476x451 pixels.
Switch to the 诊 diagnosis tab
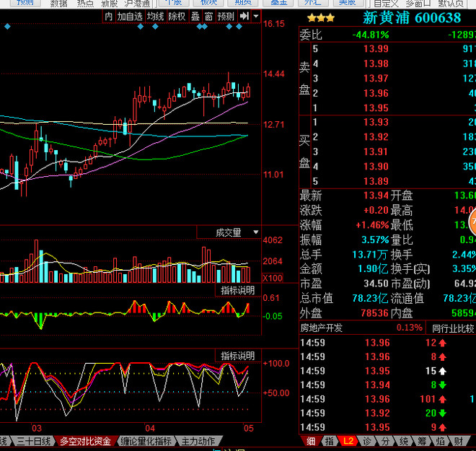tap(366, 441)
